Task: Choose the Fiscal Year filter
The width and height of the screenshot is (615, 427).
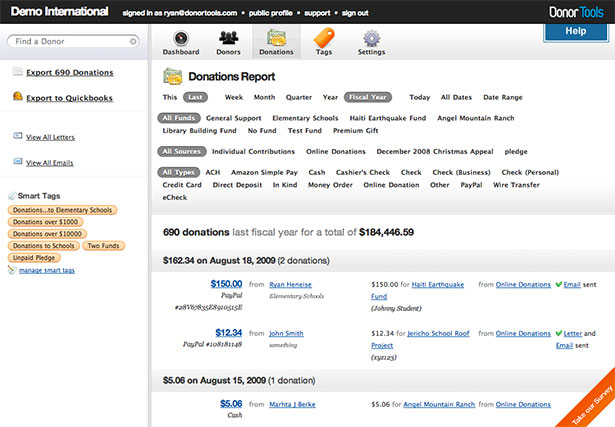Action: [x=368, y=97]
